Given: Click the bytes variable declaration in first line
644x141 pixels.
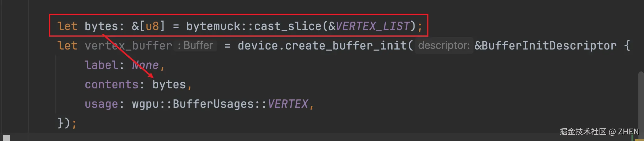Looking at the screenshot, I should (101, 26).
